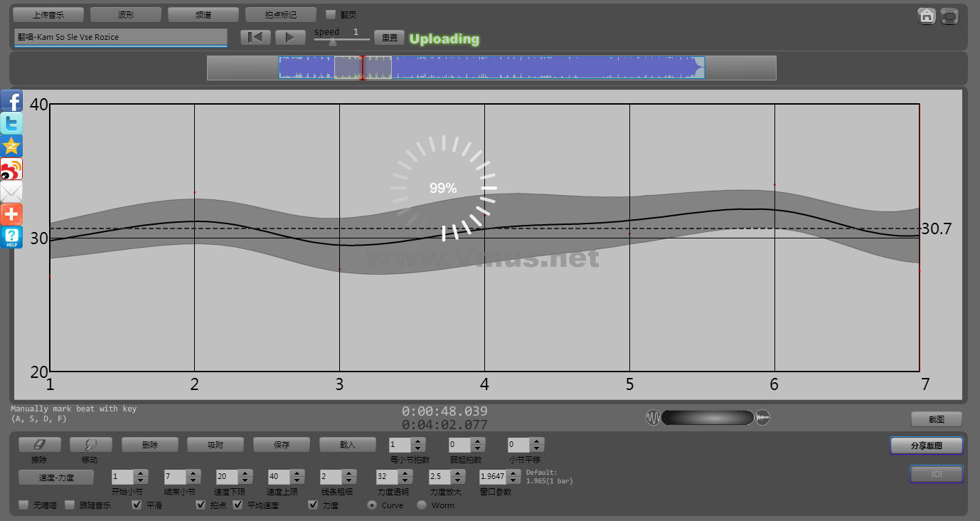
Task: Toggle the 跟随音乐 checkbox
Action: tap(70, 505)
